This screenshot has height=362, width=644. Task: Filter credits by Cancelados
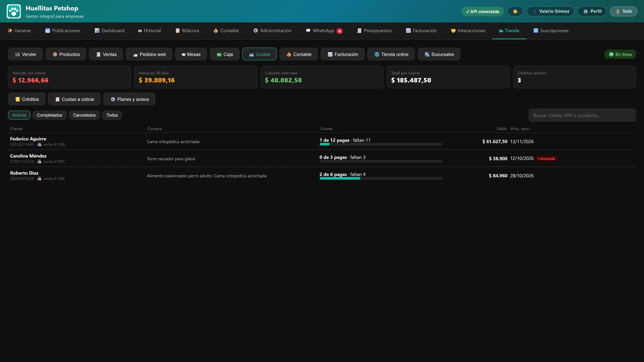click(x=84, y=115)
